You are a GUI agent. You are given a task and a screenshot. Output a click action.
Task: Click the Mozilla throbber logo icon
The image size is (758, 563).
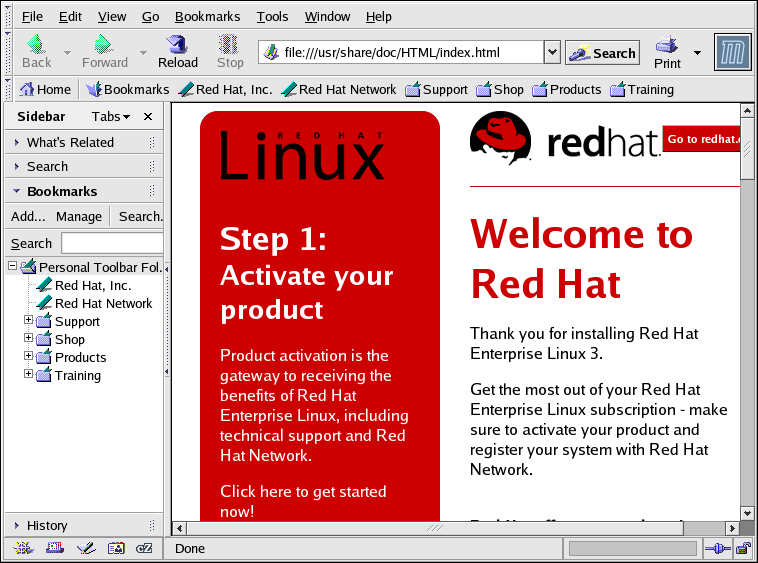732,52
